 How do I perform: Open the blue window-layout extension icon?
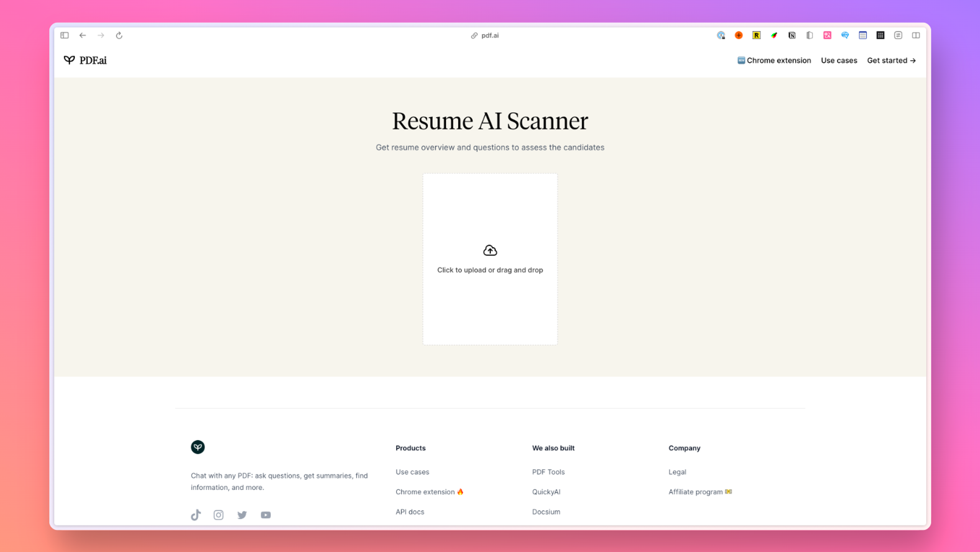[x=863, y=35]
